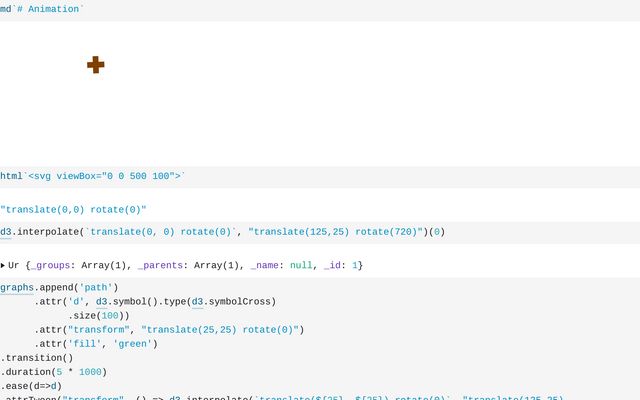Place cursor on the .transition() line

tap(37, 358)
